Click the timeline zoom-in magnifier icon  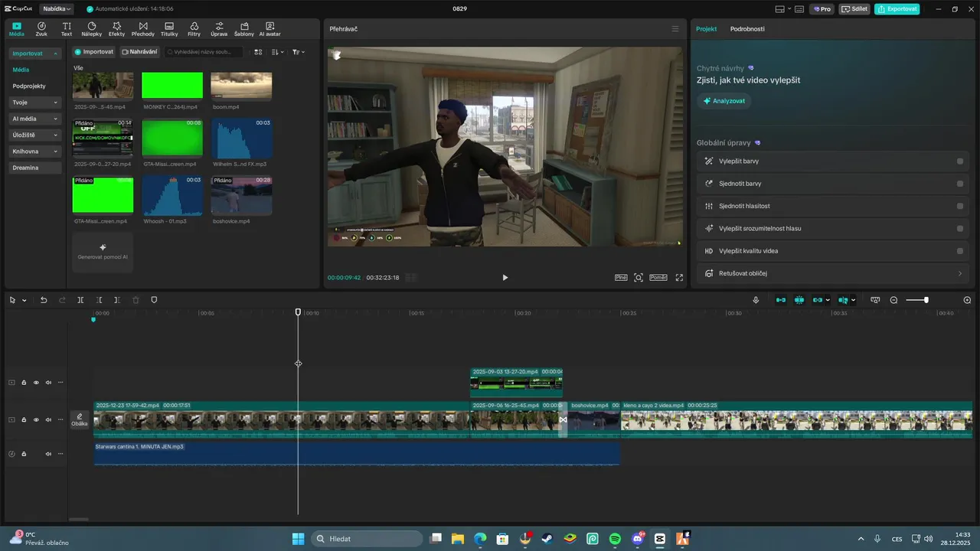967,300
